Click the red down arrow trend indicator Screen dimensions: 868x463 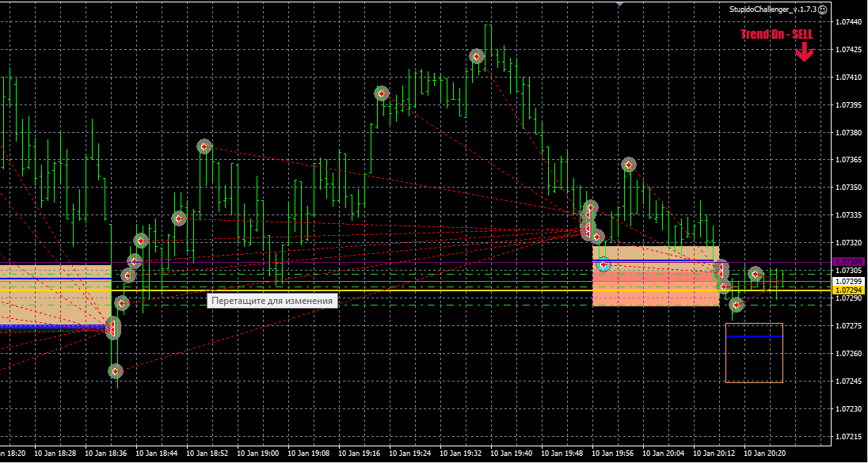click(x=804, y=52)
